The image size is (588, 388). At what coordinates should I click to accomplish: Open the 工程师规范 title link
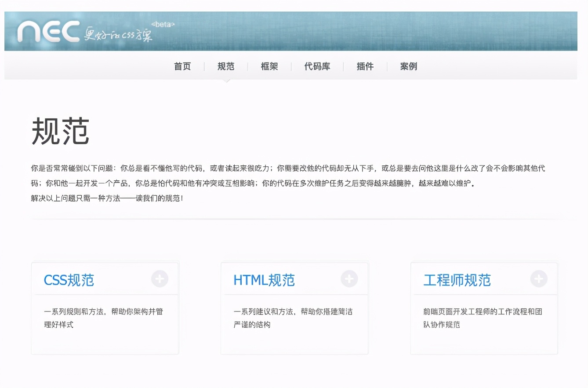[457, 280]
